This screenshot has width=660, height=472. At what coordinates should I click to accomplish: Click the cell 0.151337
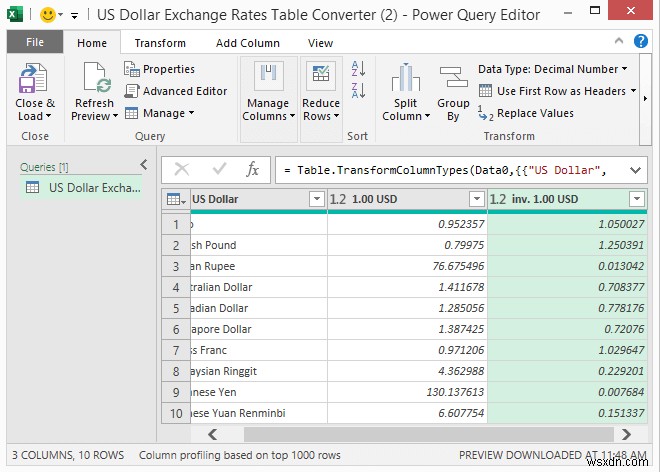coord(567,413)
